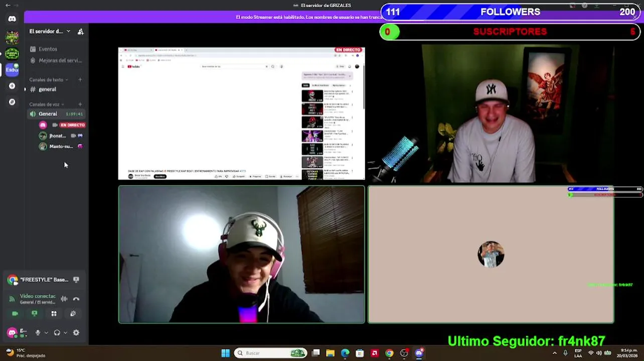Open headphone output options arrow
Image resolution: width=644 pixels, height=361 pixels.
point(65,332)
